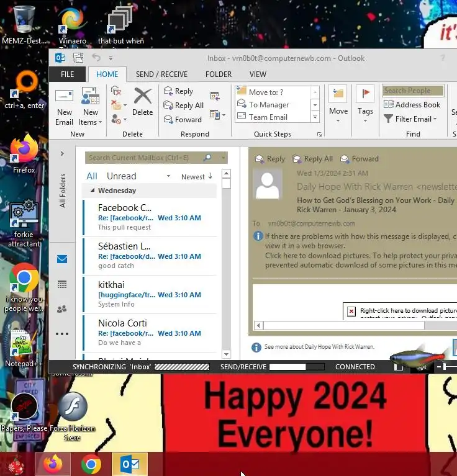Create a New Email
Viewport: 457px width, 476px height.
(64, 107)
